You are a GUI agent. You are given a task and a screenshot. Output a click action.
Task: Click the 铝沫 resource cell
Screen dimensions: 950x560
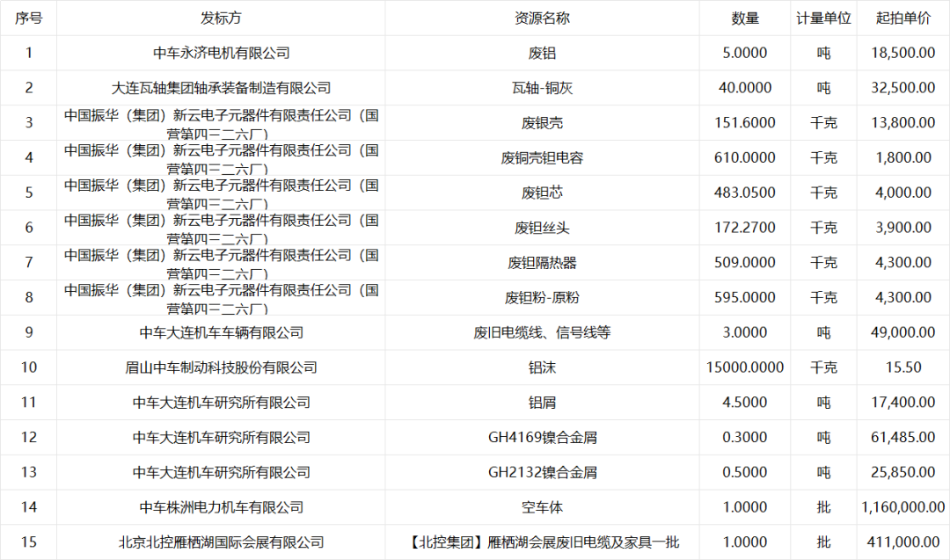point(542,367)
